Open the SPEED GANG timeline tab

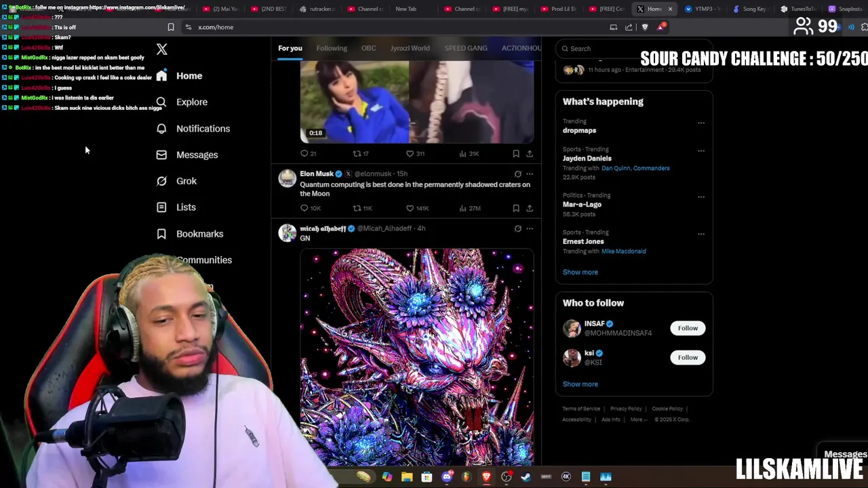coord(466,48)
